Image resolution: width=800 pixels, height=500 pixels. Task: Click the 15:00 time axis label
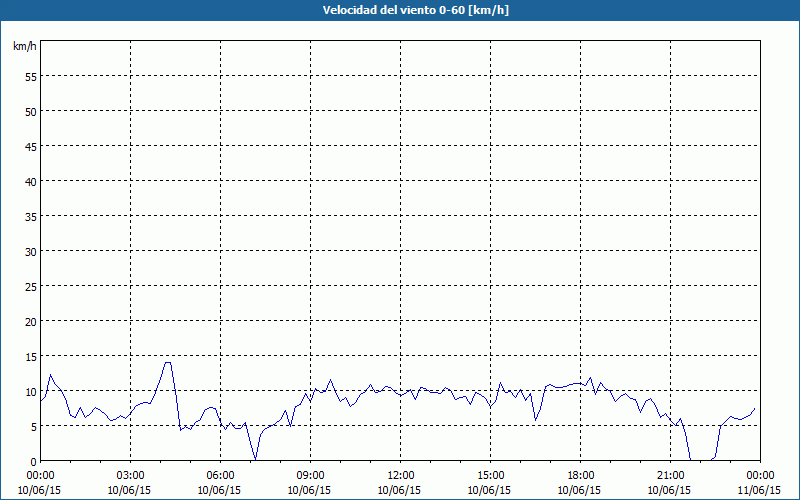(x=490, y=475)
